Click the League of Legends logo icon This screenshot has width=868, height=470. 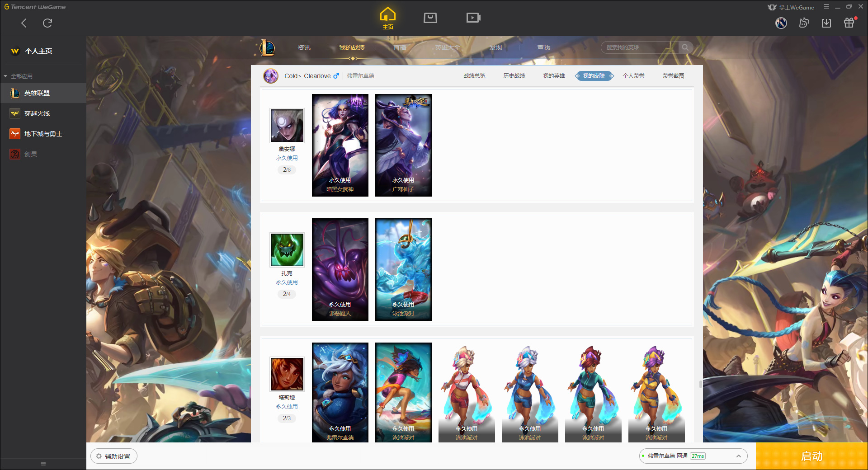pos(267,47)
